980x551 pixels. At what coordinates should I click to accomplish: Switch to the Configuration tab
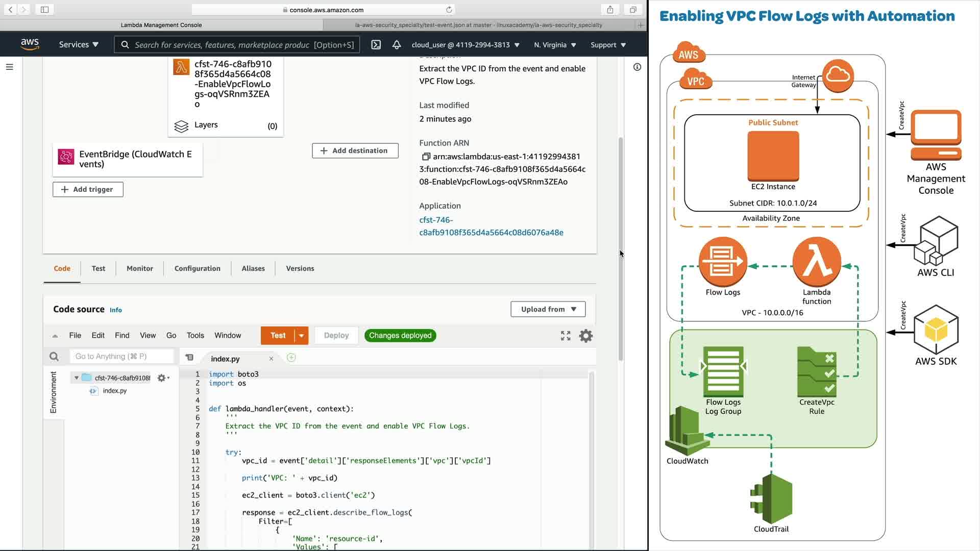197,268
